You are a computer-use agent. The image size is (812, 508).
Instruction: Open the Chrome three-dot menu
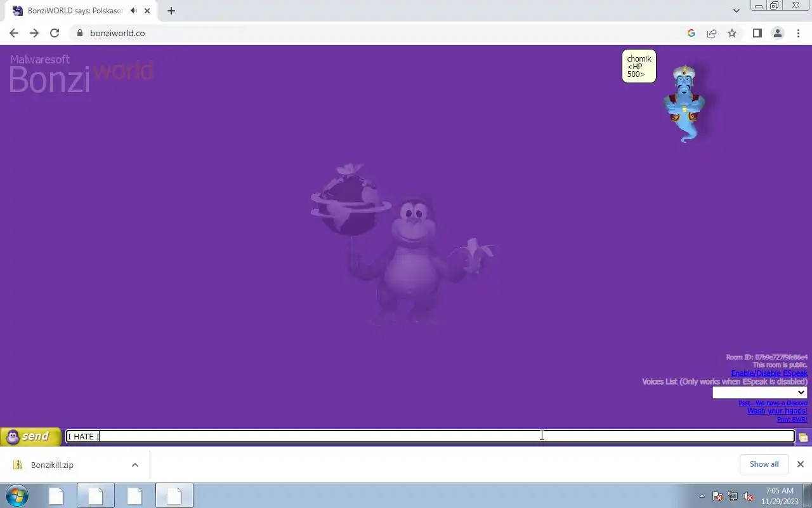click(x=798, y=33)
